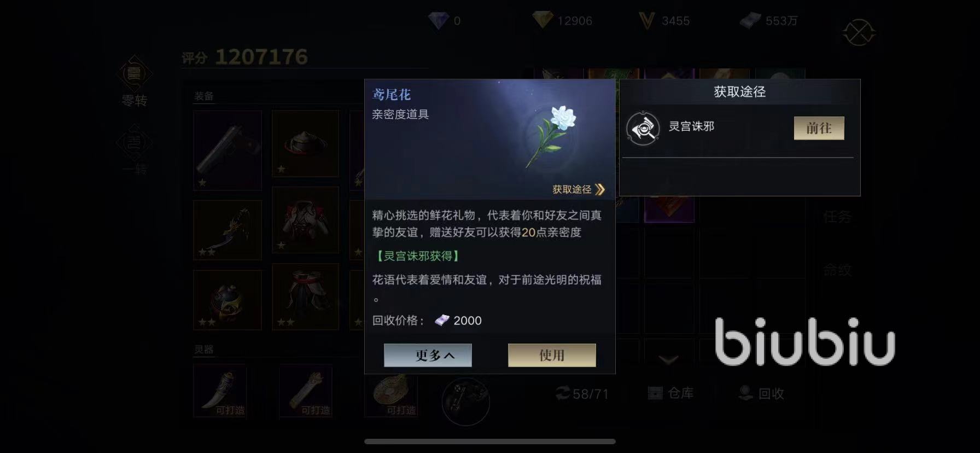The width and height of the screenshot is (980, 453).
Task: Close the inventory with crossed-swords X icon
Action: tap(859, 33)
